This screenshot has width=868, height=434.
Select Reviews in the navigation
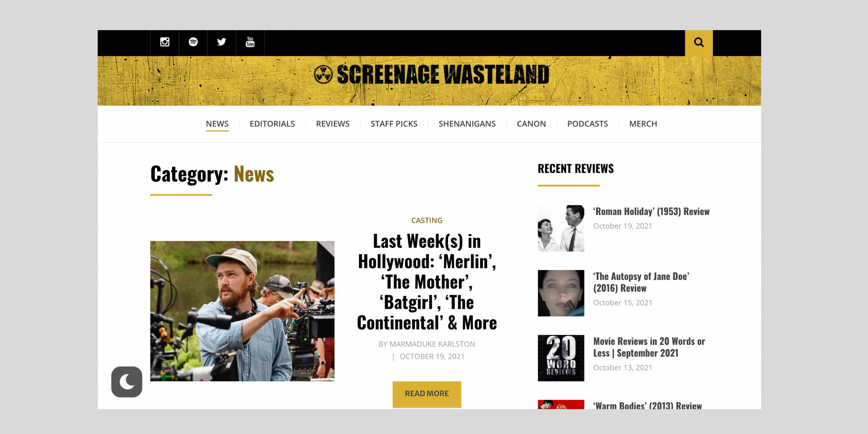point(333,124)
